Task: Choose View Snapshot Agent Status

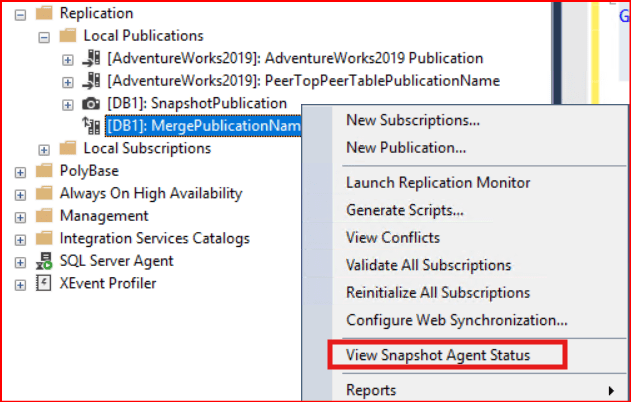Action: pos(437,355)
